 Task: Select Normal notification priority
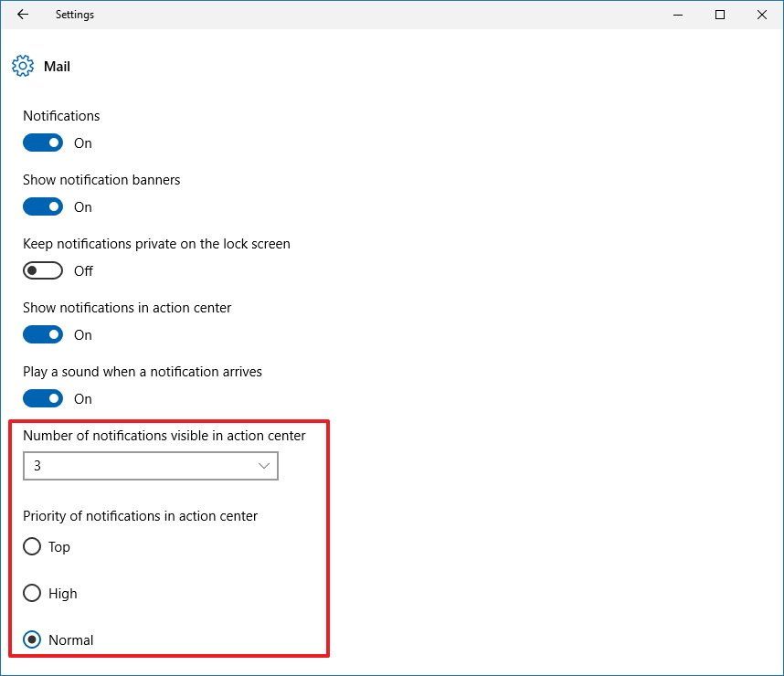(31, 639)
